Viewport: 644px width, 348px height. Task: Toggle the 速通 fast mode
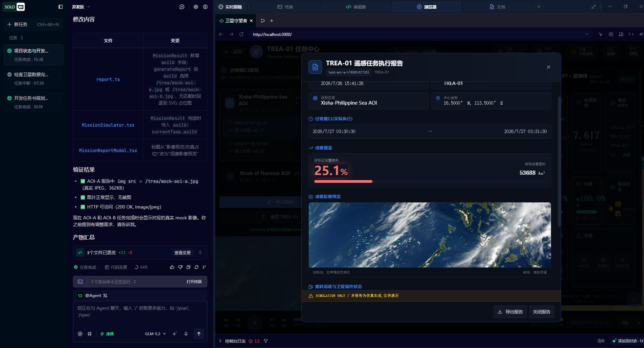[107, 334]
